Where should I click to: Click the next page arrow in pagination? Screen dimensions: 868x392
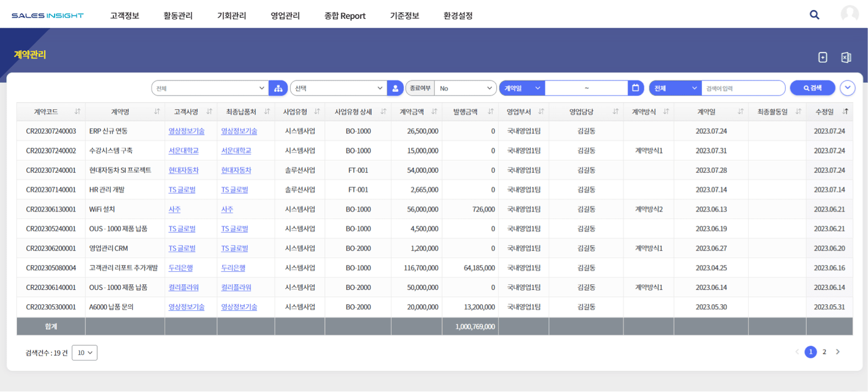coord(838,352)
